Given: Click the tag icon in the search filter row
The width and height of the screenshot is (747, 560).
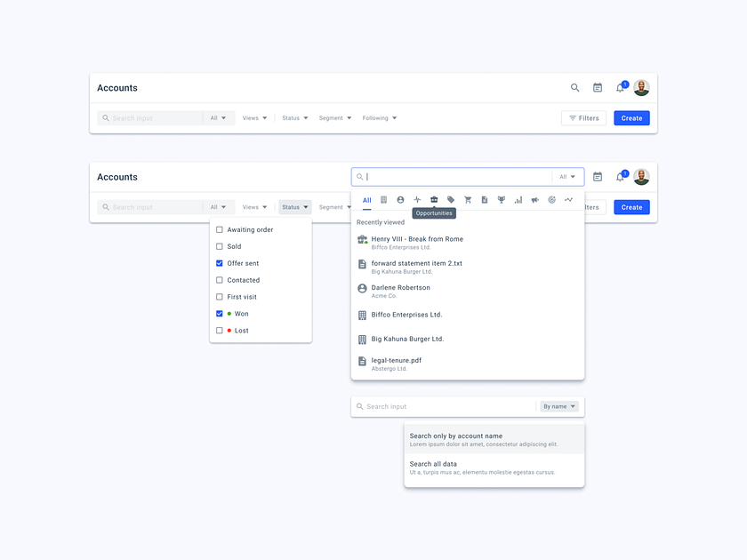Looking at the screenshot, I should (x=451, y=199).
